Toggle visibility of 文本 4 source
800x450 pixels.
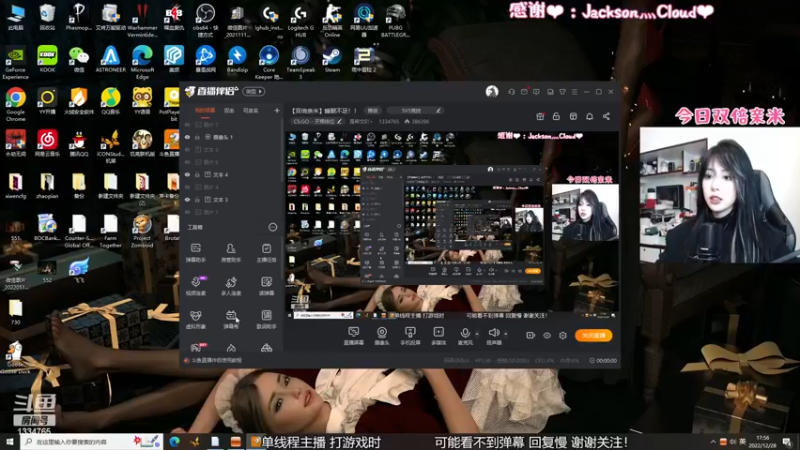click(187, 174)
